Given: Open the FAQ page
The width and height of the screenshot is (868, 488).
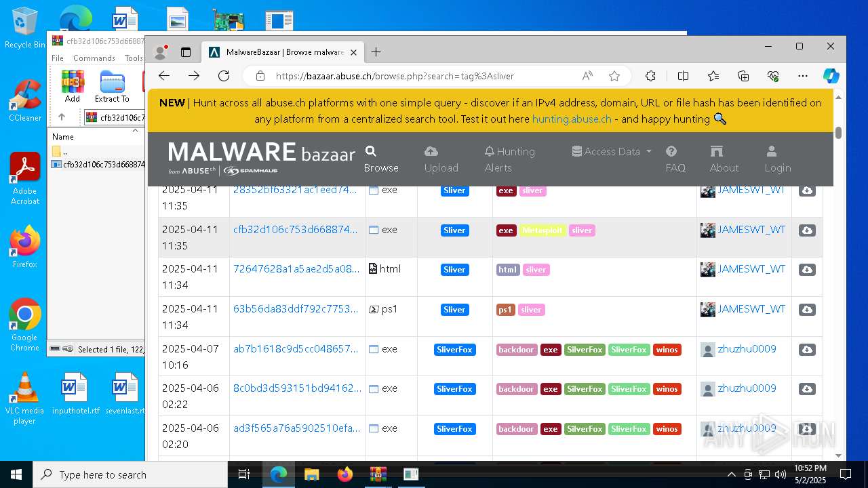Looking at the screenshot, I should [x=675, y=159].
